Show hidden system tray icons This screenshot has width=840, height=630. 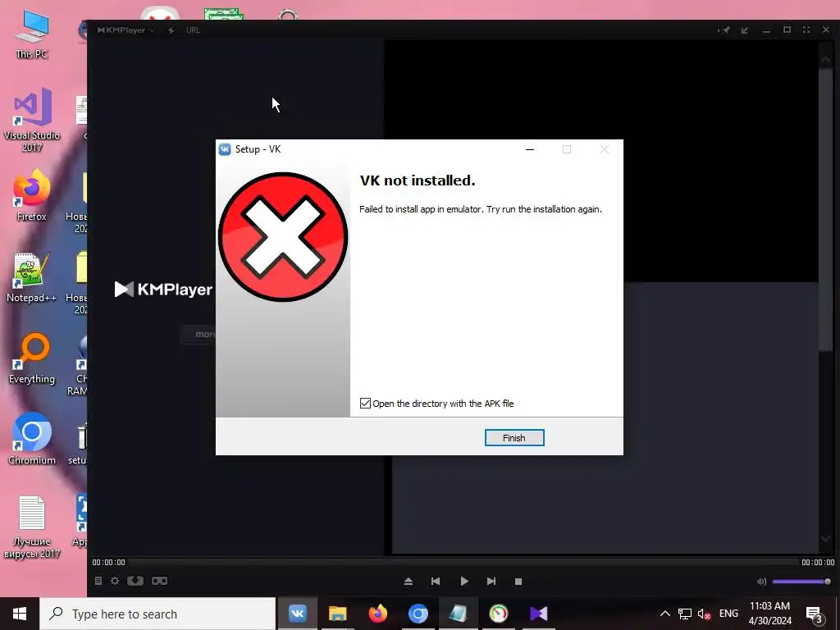coord(664,614)
